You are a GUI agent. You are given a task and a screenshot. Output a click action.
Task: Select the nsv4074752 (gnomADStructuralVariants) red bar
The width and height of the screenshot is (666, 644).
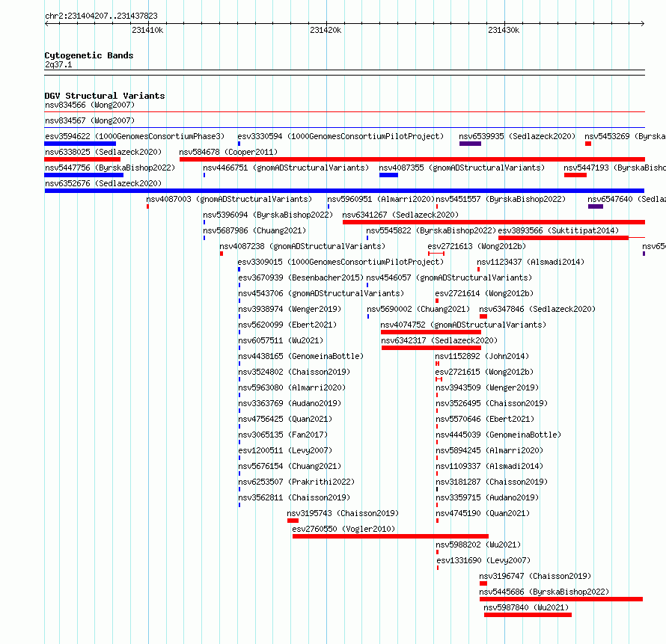pyautogui.click(x=431, y=332)
